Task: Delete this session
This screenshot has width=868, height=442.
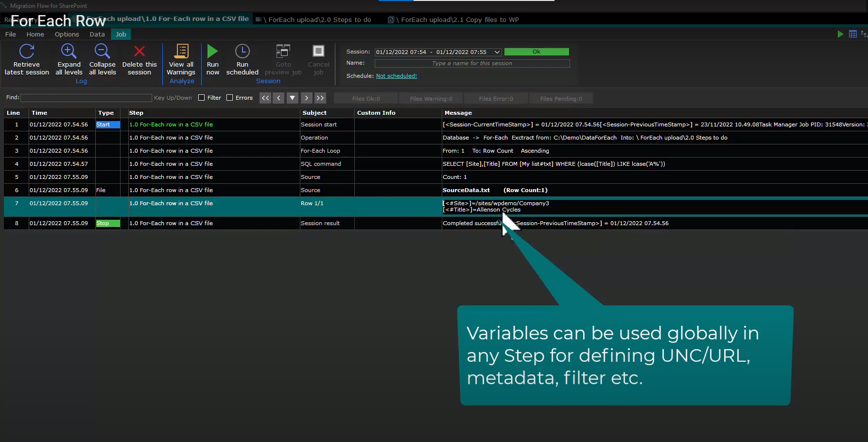Action: click(139, 60)
